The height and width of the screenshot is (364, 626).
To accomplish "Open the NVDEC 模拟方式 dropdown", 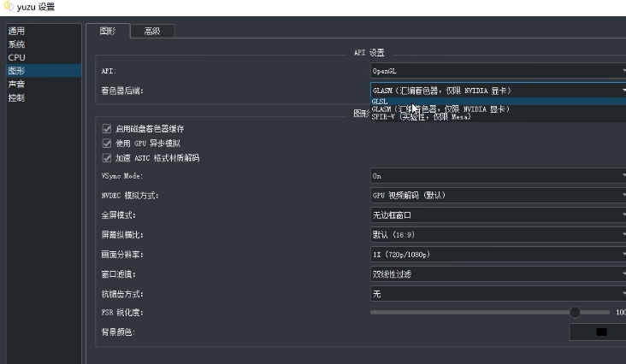I will [498, 196].
